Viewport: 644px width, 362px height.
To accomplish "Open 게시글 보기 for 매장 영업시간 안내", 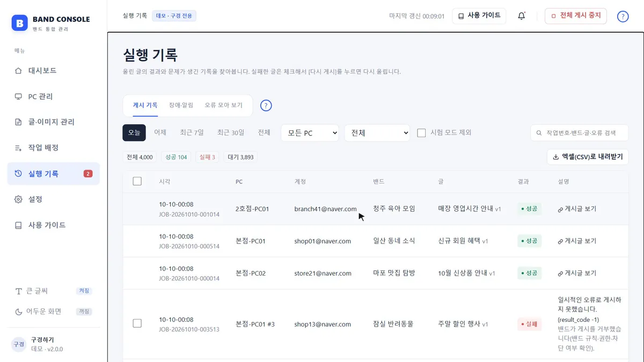I will tap(577, 209).
